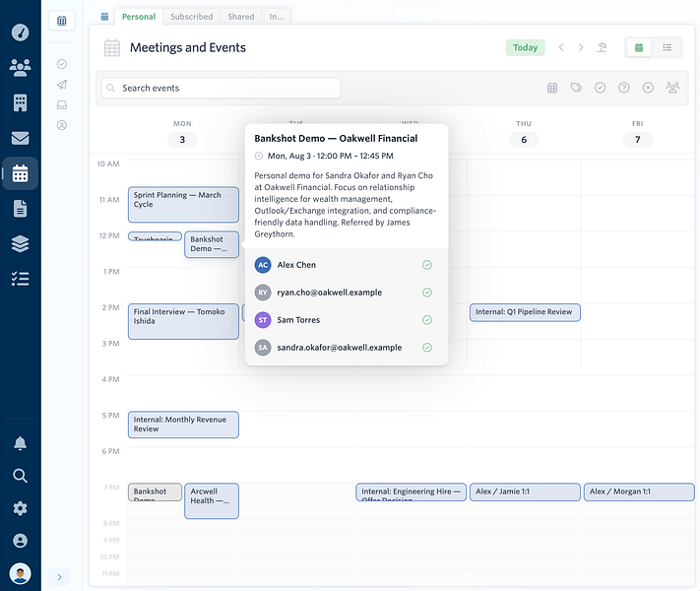Open Sprint Planning — March Cycle event
This screenshot has height=591, width=700.
(183, 205)
